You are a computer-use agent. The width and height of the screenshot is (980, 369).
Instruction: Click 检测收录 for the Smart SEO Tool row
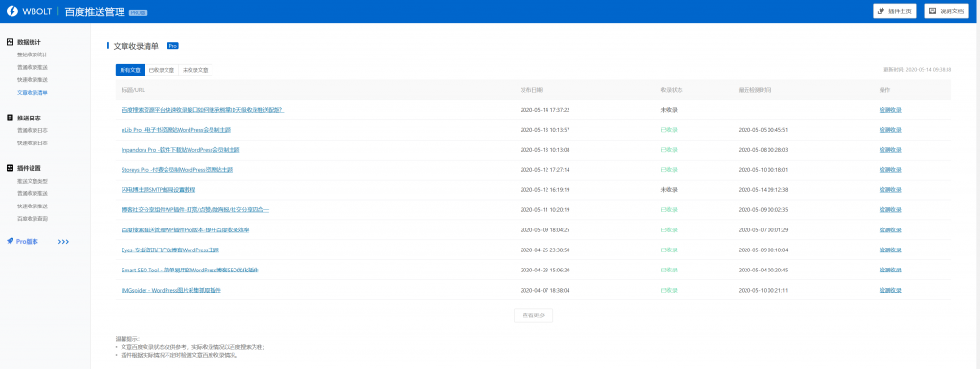pos(890,271)
